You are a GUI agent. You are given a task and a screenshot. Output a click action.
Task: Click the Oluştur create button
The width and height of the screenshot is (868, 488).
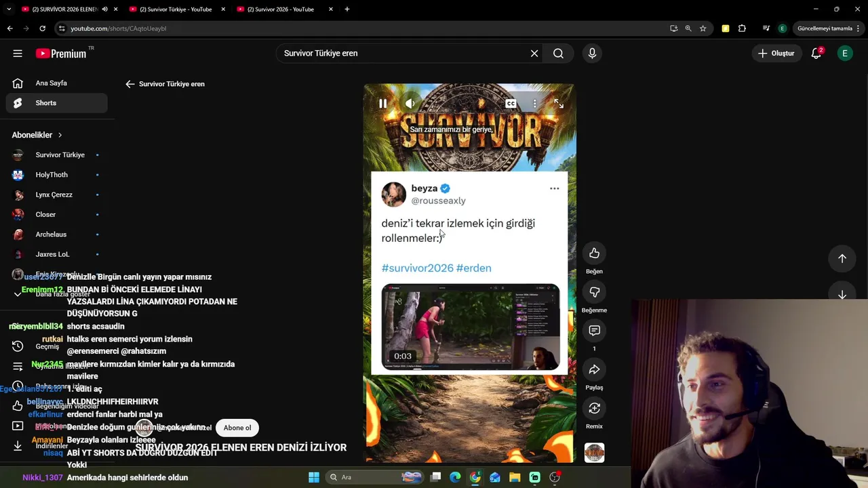pos(776,54)
